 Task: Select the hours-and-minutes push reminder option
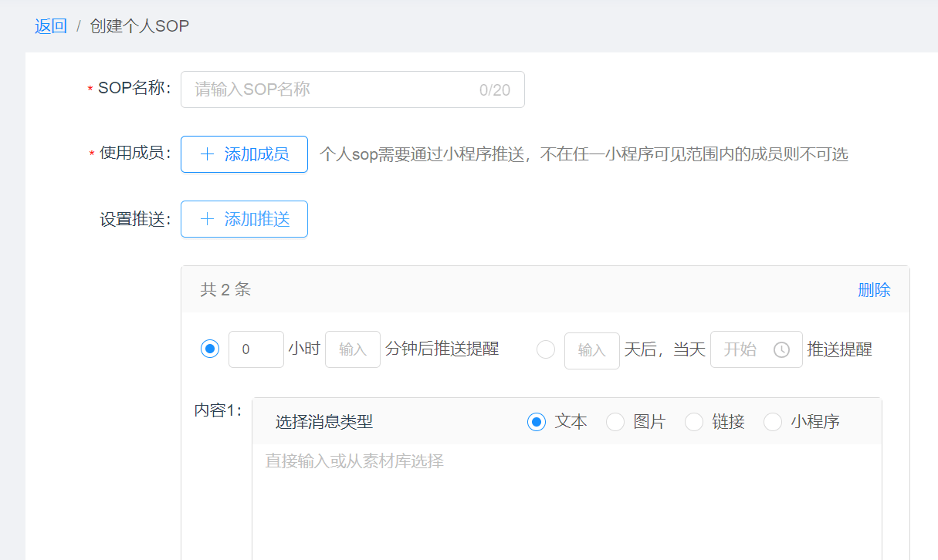pyautogui.click(x=209, y=348)
